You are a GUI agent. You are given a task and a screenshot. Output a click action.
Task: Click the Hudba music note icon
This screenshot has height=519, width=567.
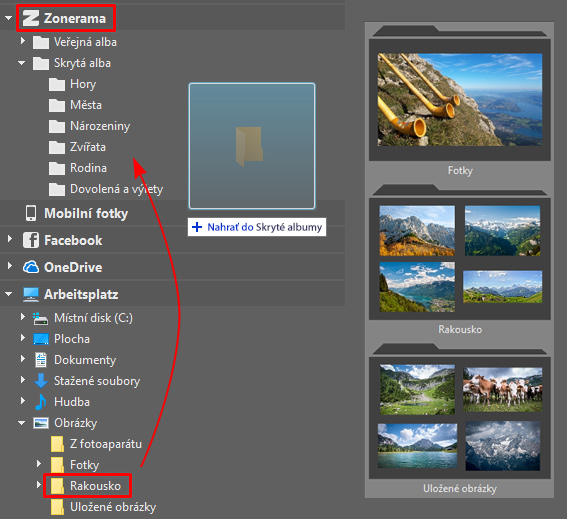coord(40,402)
